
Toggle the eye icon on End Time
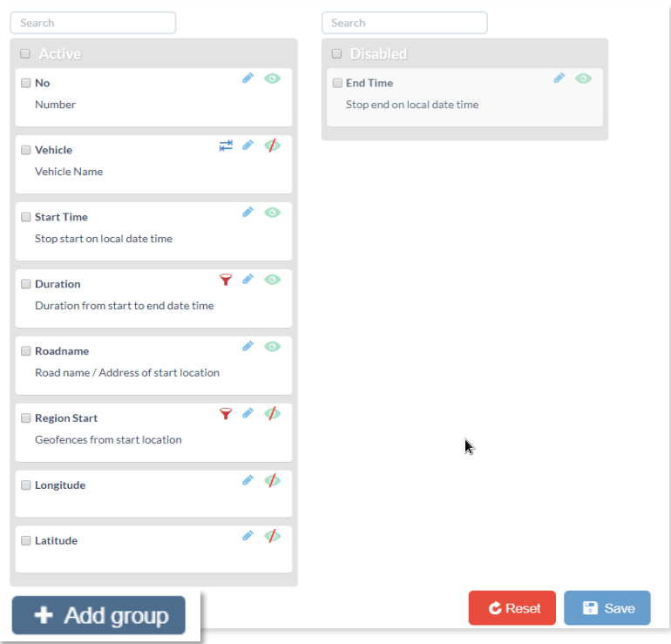[584, 78]
